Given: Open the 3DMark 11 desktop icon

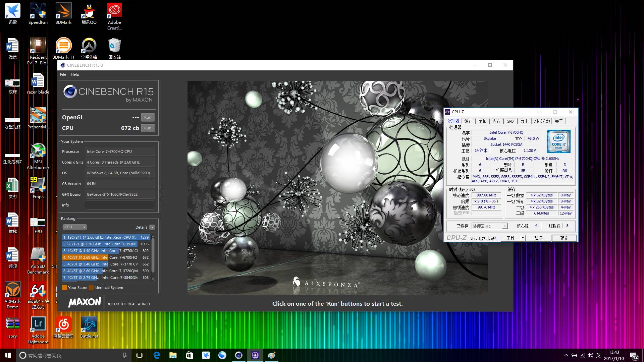Looking at the screenshot, I should 63,45.
